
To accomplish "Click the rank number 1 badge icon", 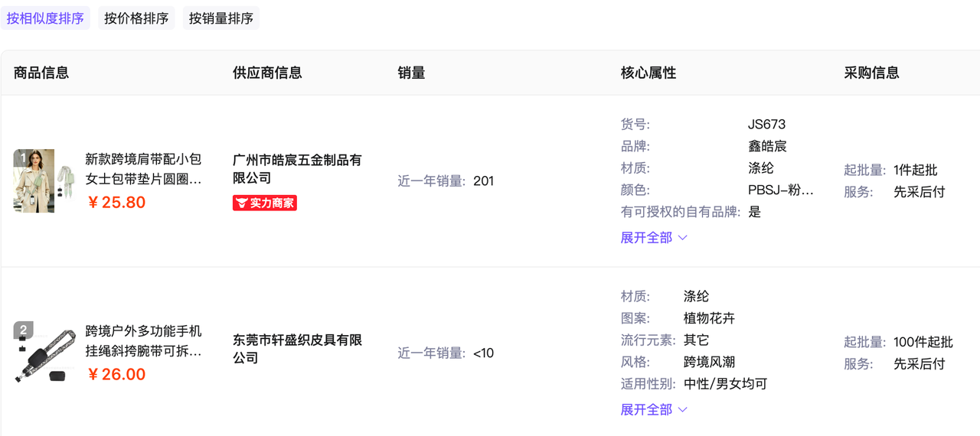I will coord(23,158).
